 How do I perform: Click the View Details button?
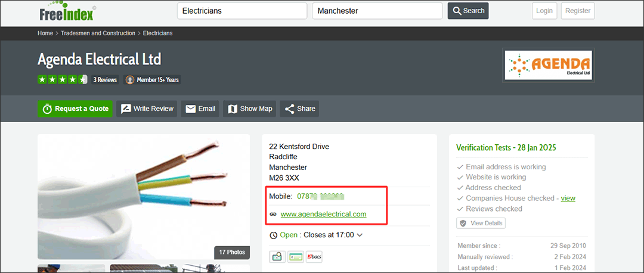click(481, 224)
